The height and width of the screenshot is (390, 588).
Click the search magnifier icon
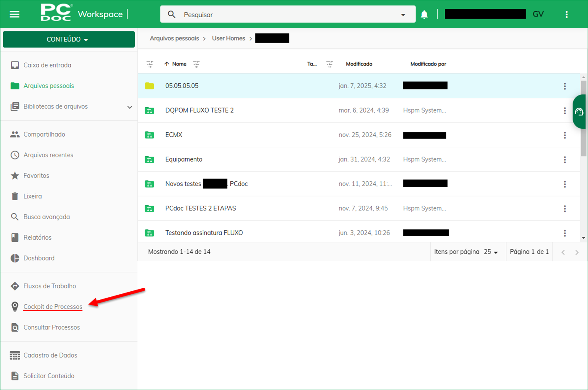click(x=171, y=14)
